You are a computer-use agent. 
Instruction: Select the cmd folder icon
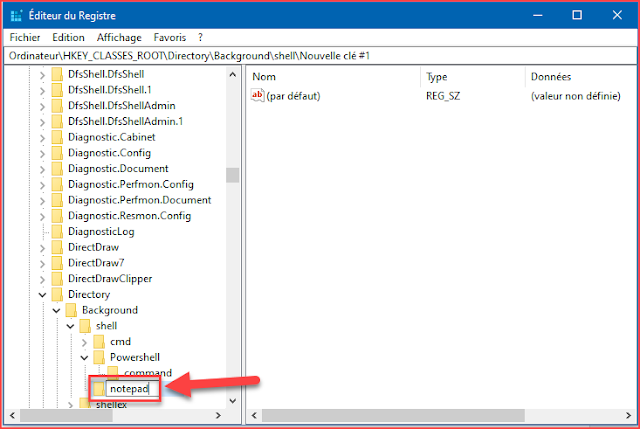point(99,342)
